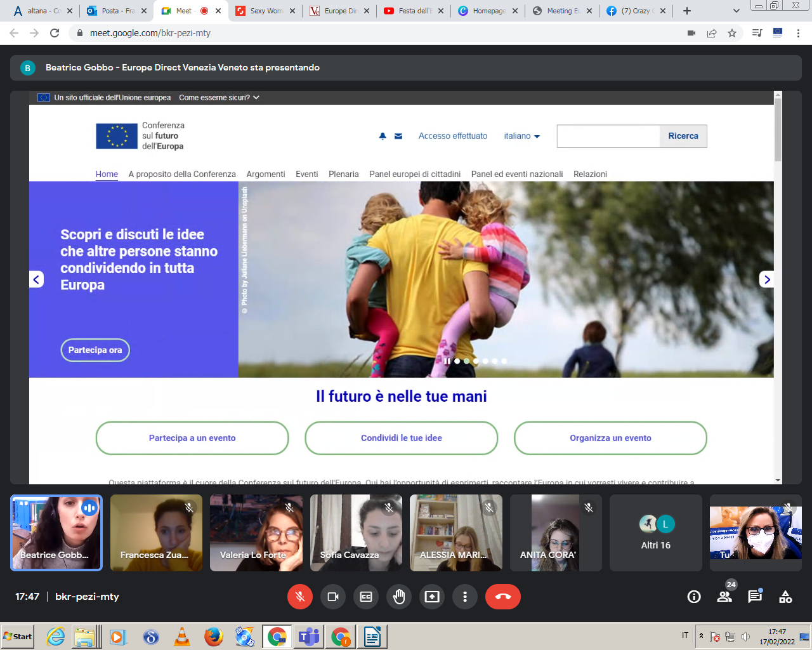Open meeting details info icon
The height and width of the screenshot is (650, 812).
(694, 597)
